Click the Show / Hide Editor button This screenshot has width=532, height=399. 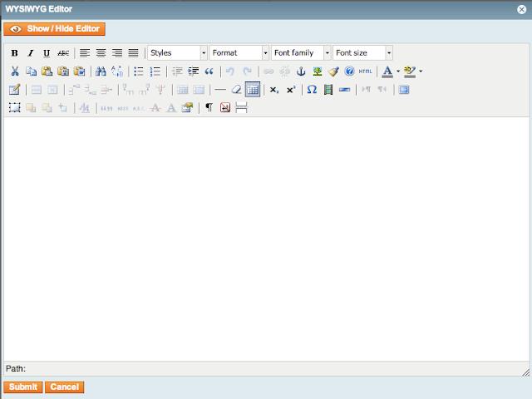[55, 29]
